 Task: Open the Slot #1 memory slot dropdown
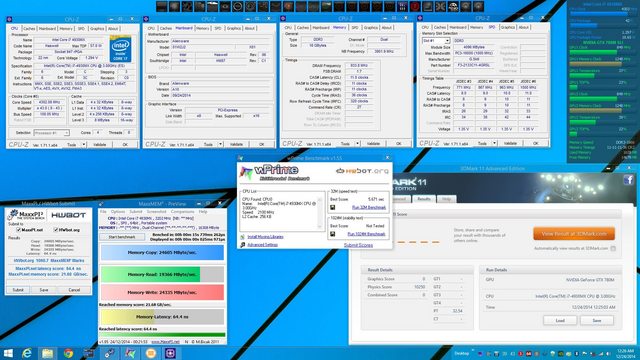tap(436, 41)
